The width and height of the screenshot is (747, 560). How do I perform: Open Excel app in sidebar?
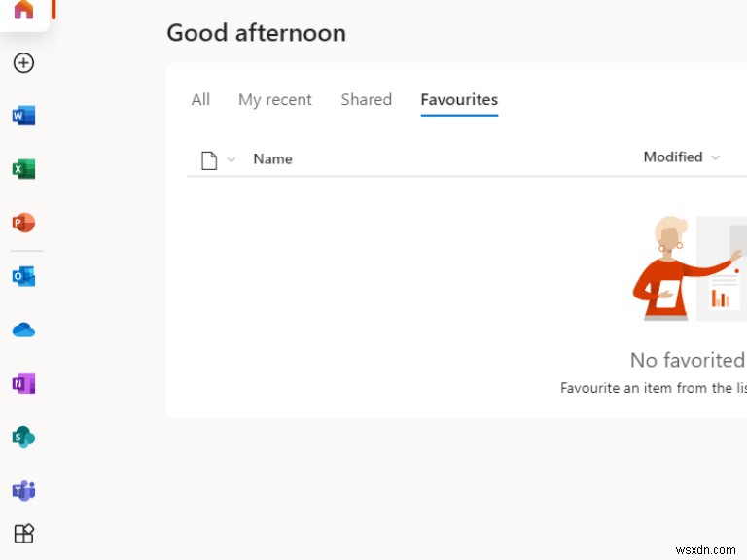(x=23, y=170)
